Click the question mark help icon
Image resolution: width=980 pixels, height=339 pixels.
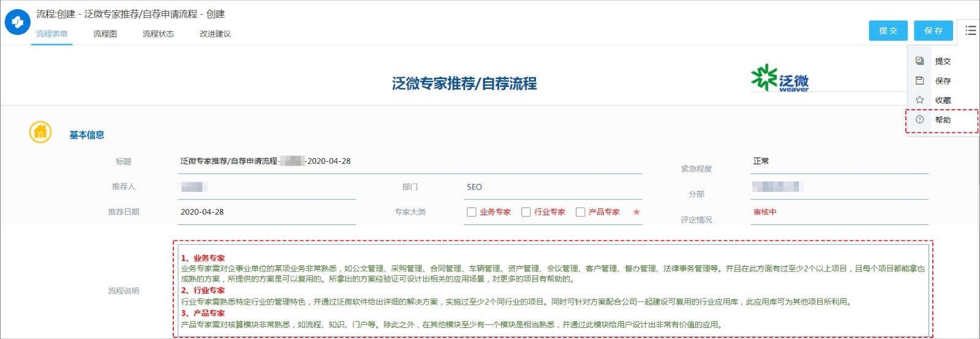[919, 120]
